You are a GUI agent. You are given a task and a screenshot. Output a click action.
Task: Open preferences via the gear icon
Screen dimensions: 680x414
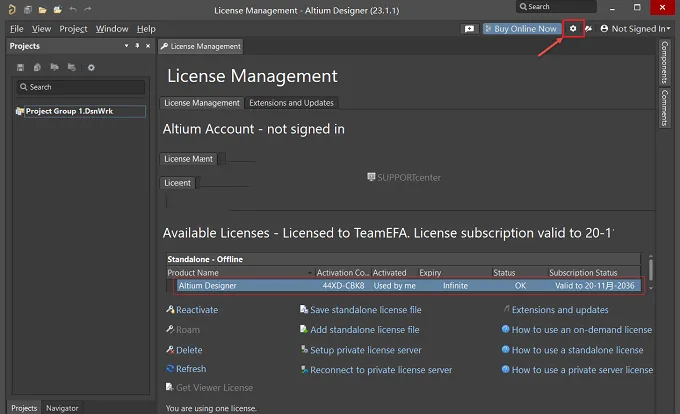(573, 29)
